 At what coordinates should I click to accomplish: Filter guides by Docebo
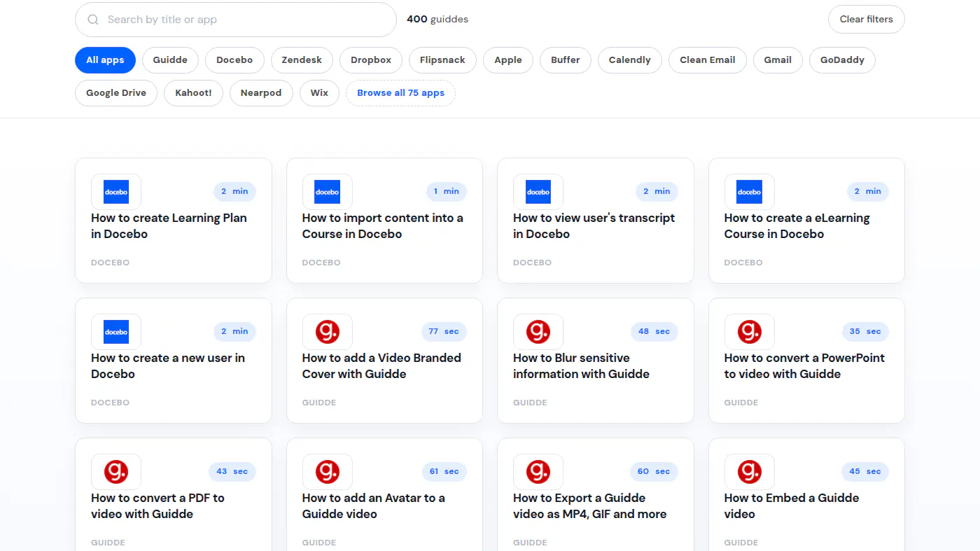pyautogui.click(x=234, y=60)
